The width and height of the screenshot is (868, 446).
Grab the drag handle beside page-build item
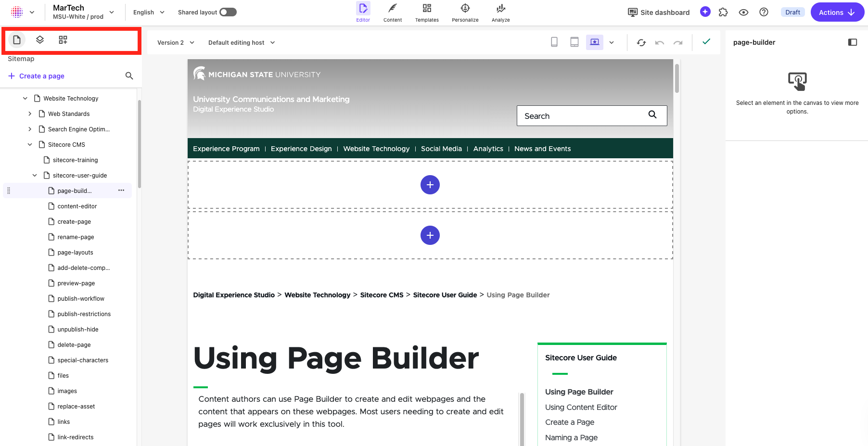pos(9,191)
